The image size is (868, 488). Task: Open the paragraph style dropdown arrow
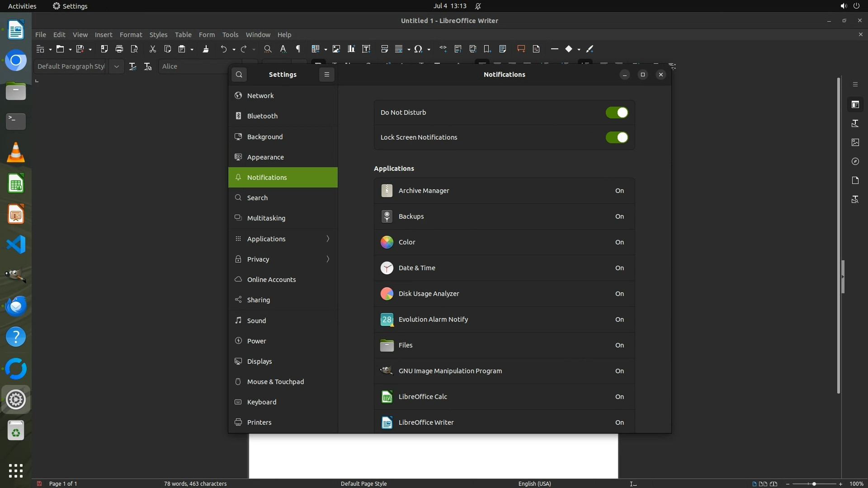coord(116,66)
